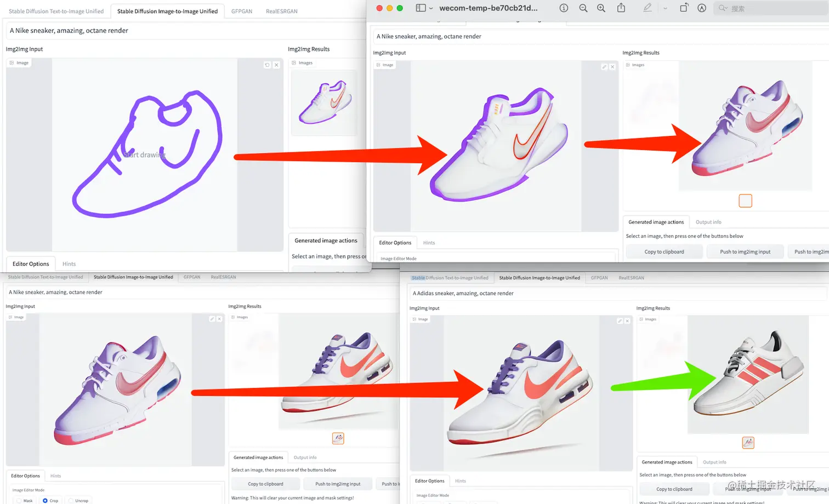Viewport: 829px width, 504px height.
Task: Open the Output info tab in the lower-left Nike panel
Action: [x=305, y=457]
